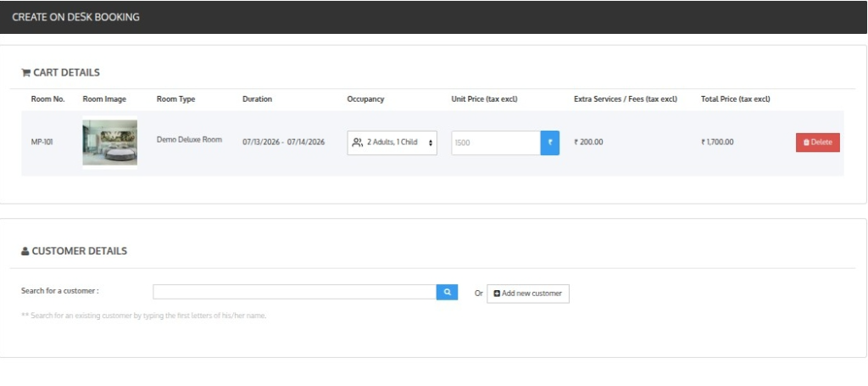Click the total price ₹ 1,700.00
Viewport: 868px width, 386px height.
pyautogui.click(x=717, y=143)
